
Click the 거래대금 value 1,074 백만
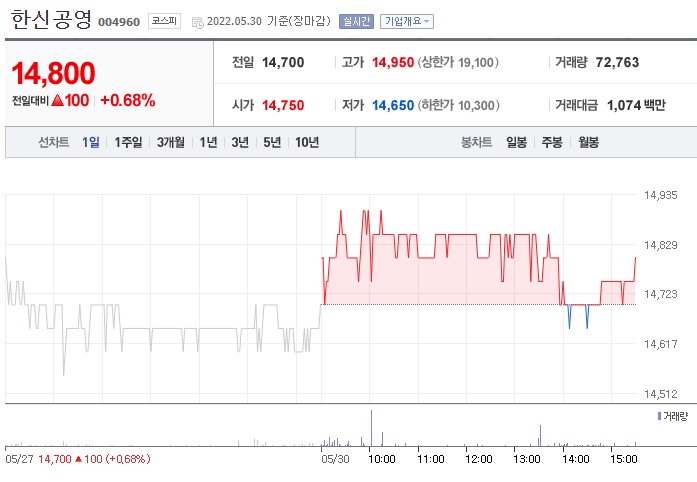pos(636,105)
